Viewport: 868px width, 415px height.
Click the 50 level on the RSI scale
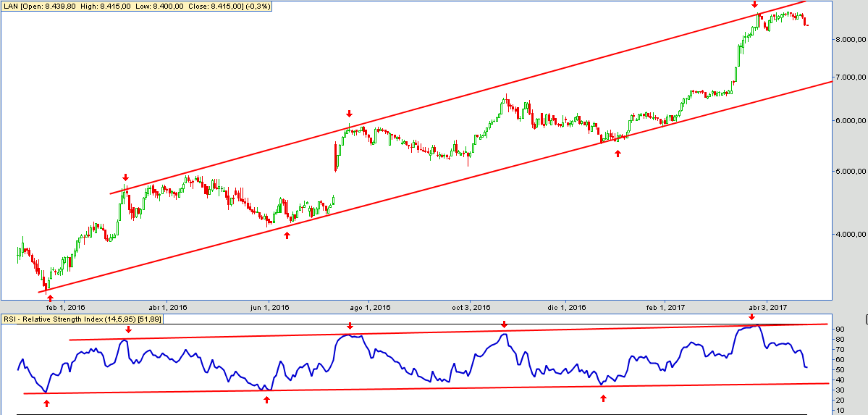point(838,369)
